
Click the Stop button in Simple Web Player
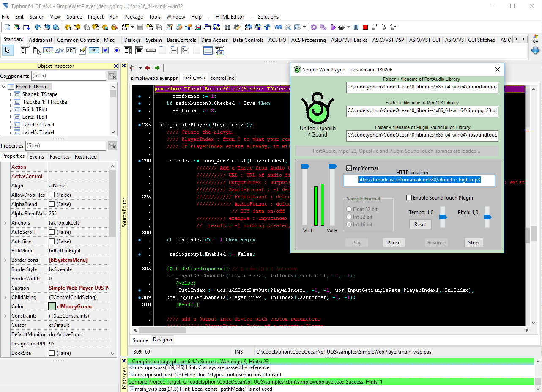coord(473,243)
